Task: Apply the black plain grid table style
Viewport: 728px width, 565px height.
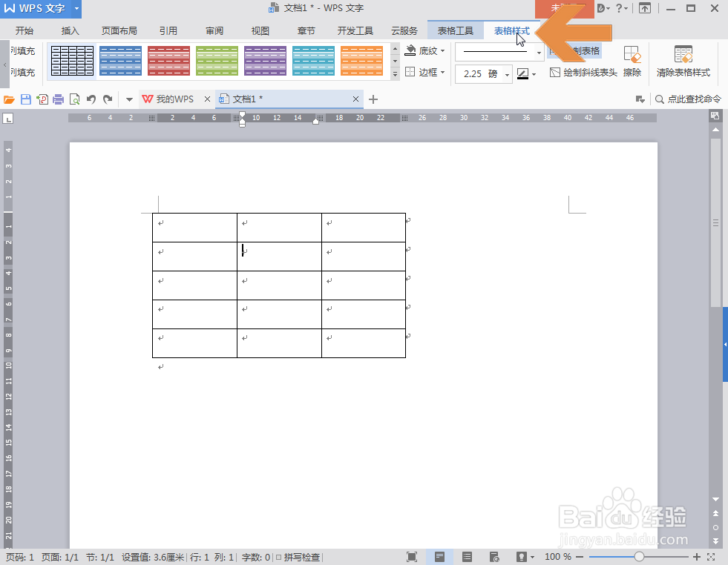Action: pyautogui.click(x=73, y=61)
